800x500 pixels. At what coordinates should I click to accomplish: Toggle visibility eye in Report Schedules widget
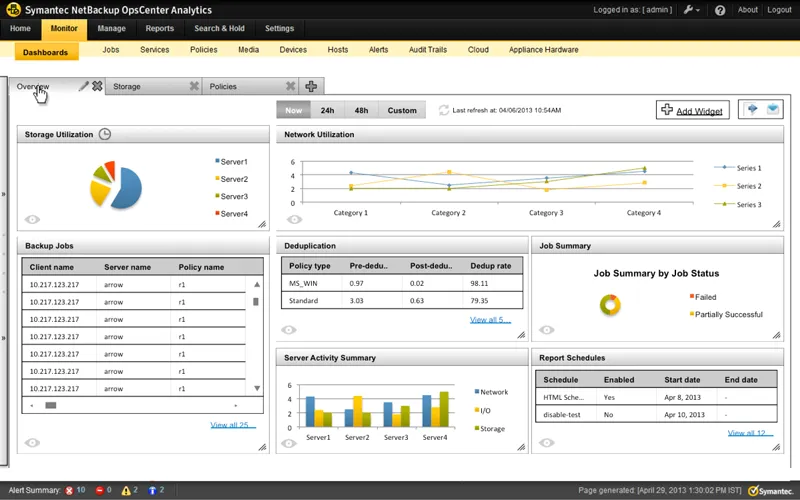point(546,442)
